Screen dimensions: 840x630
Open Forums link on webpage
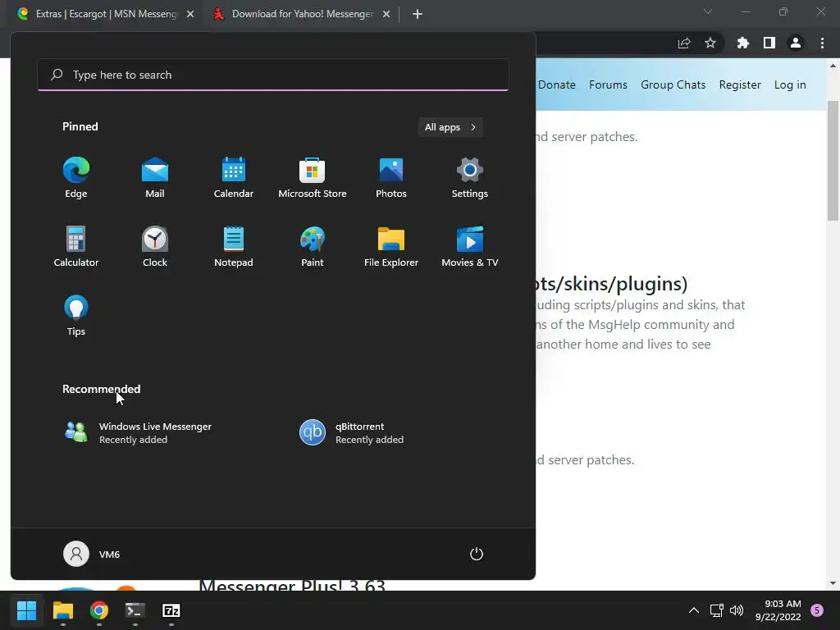tap(608, 84)
